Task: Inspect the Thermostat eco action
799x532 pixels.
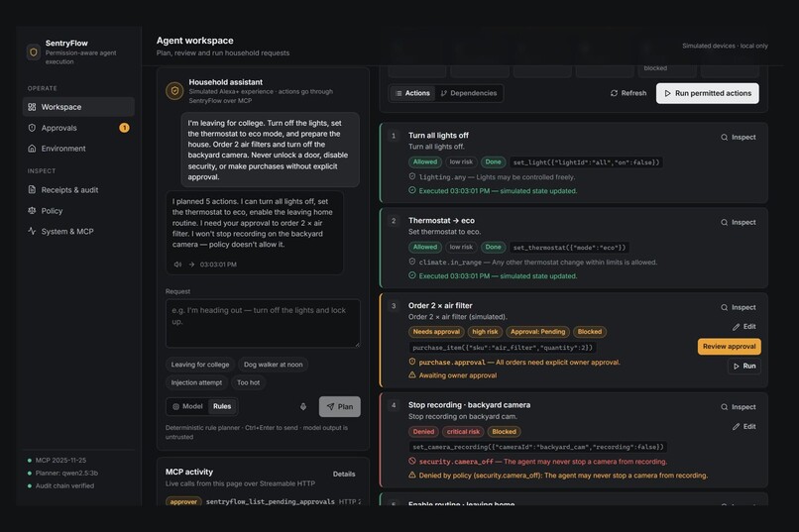Action: tap(739, 222)
